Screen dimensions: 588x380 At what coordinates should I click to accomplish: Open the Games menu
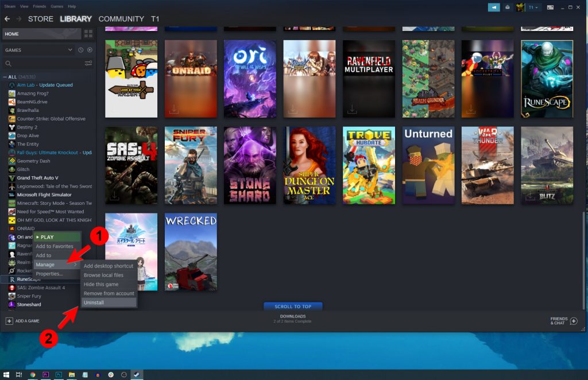57,6
